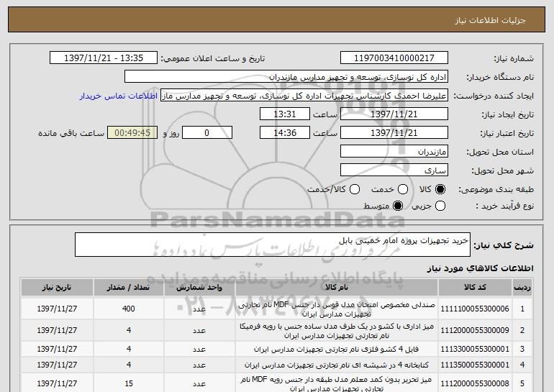Click need date 1397/11/27 in row 1

57,309
